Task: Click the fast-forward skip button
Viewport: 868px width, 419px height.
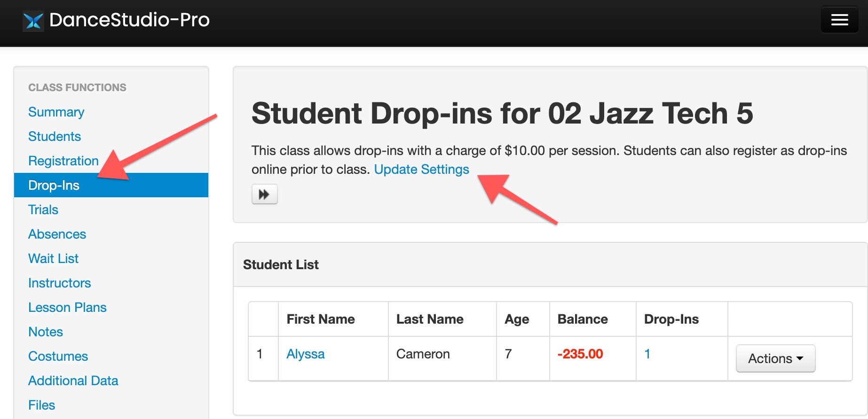Action: tap(264, 194)
